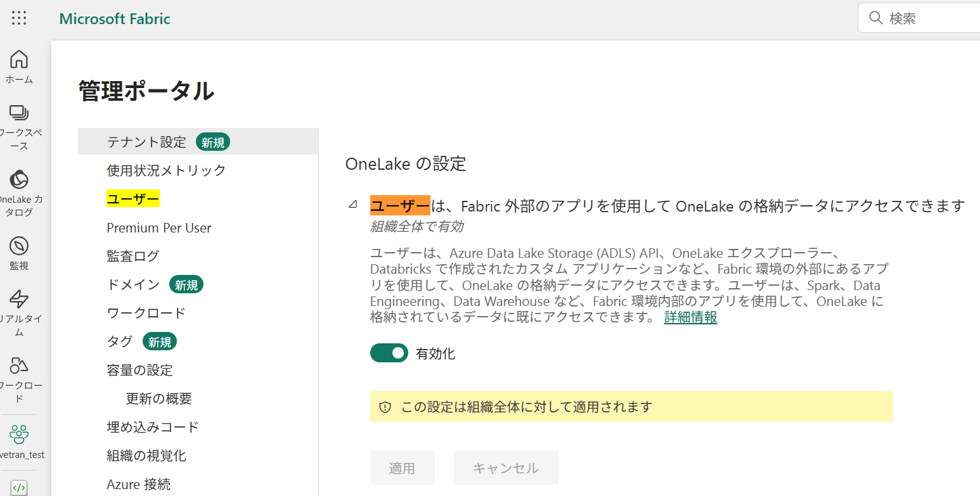Select テナント設定 in admin menu
The width and height of the screenshot is (980, 496).
coord(198,141)
